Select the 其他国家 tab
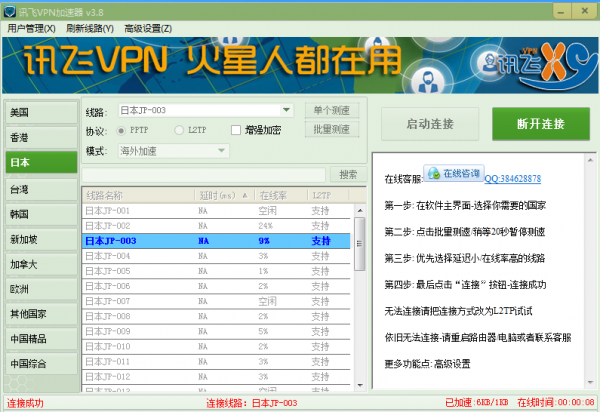This screenshot has width=600, height=412. (41, 314)
